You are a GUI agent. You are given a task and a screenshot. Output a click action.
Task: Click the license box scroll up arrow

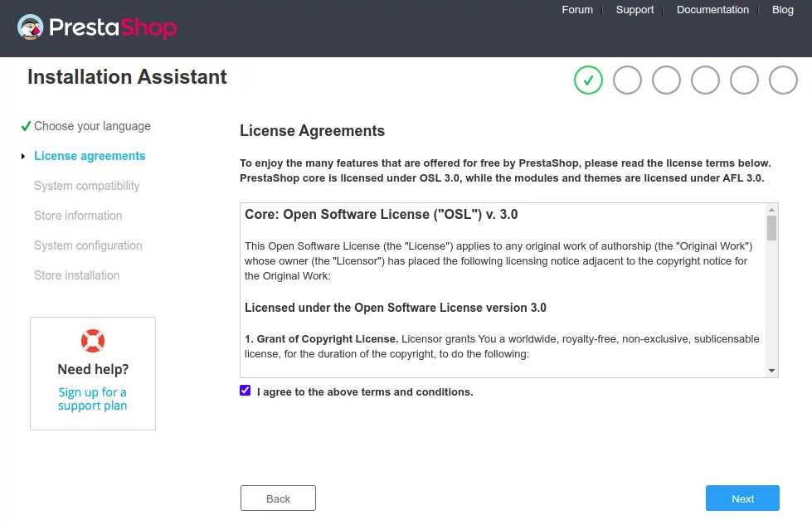(771, 210)
